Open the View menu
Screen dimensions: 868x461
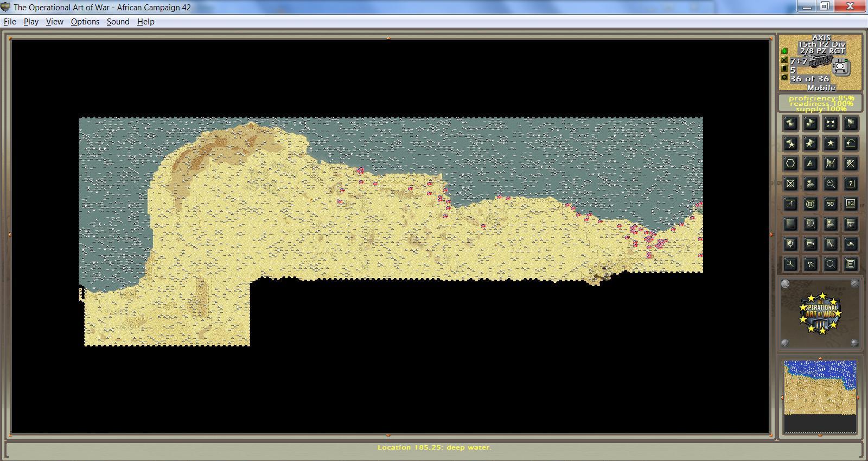tap(54, 22)
